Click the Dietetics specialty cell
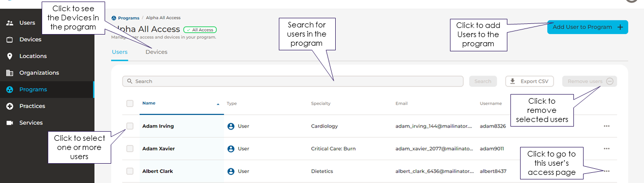 point(322,171)
